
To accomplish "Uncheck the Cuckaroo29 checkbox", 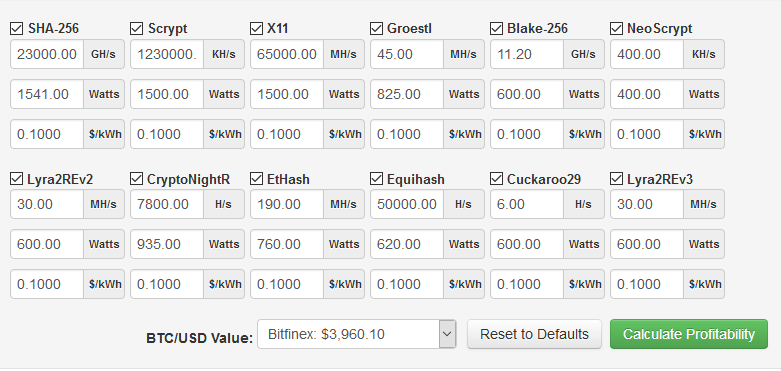I will click(x=497, y=179).
